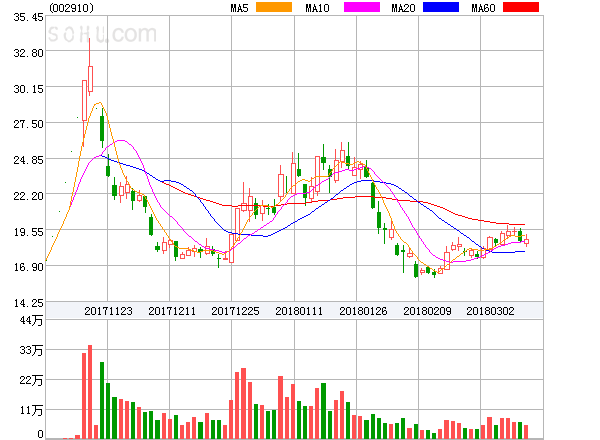Click the 20180302 date label
The image size is (600, 440).
coord(490,311)
